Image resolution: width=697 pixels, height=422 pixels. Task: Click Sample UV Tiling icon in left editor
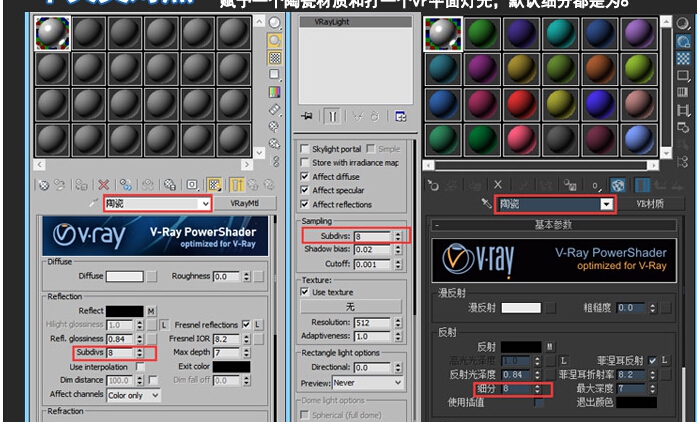tap(275, 75)
